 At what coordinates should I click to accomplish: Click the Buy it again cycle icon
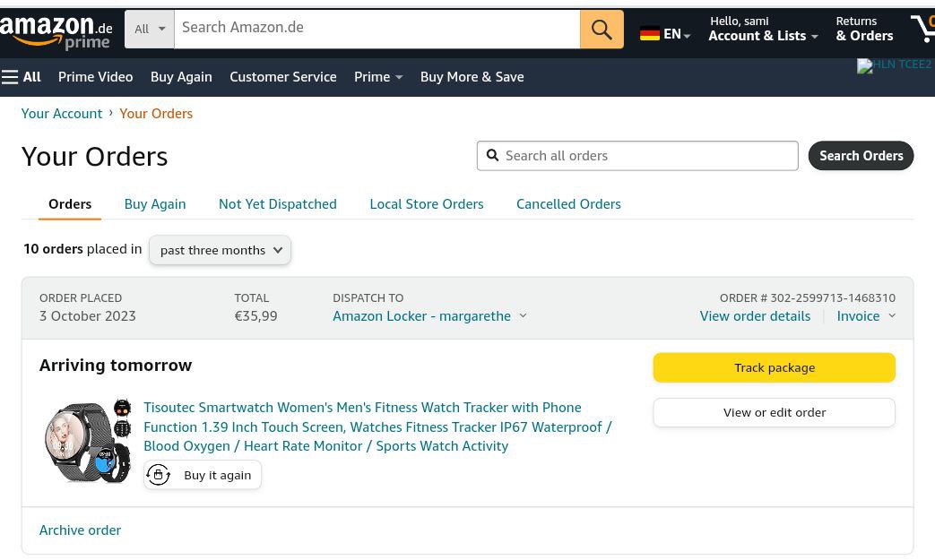159,475
